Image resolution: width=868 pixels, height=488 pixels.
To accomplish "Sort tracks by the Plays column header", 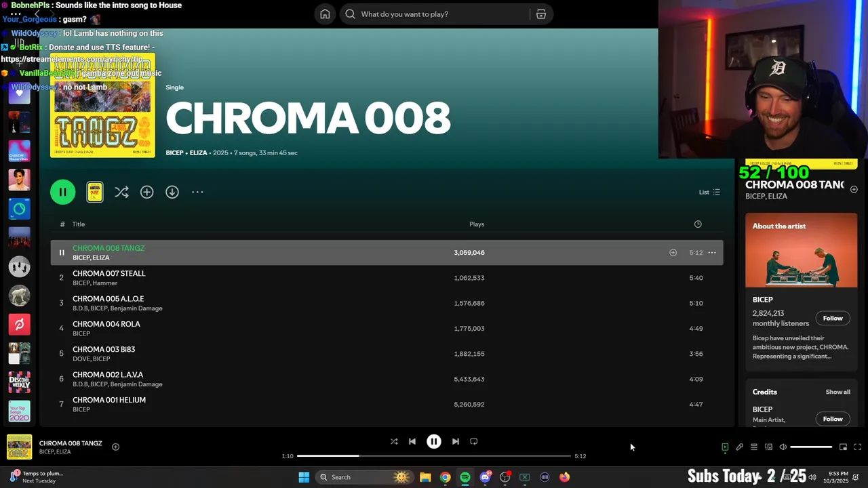I will 477,224.
